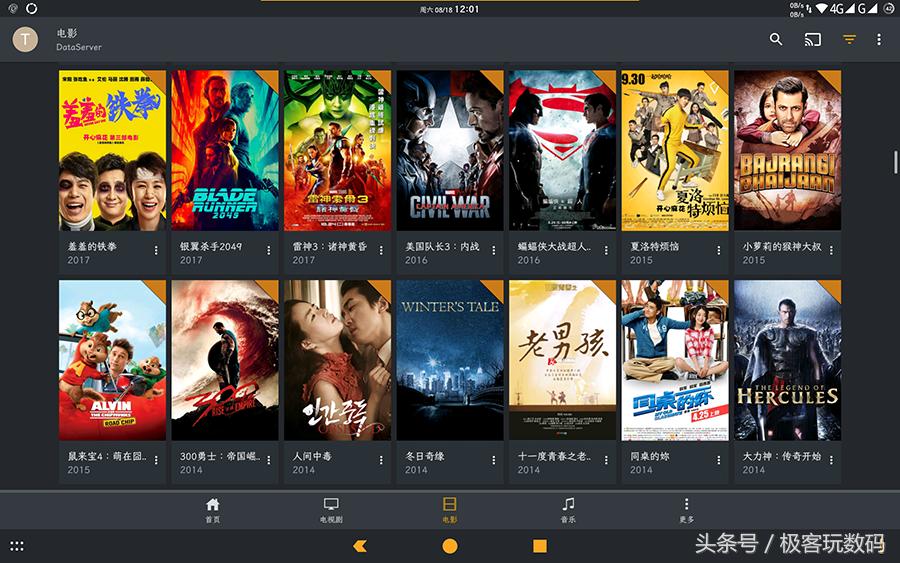Open options for 夏洛特烦恼
900x563 pixels.
tap(719, 250)
